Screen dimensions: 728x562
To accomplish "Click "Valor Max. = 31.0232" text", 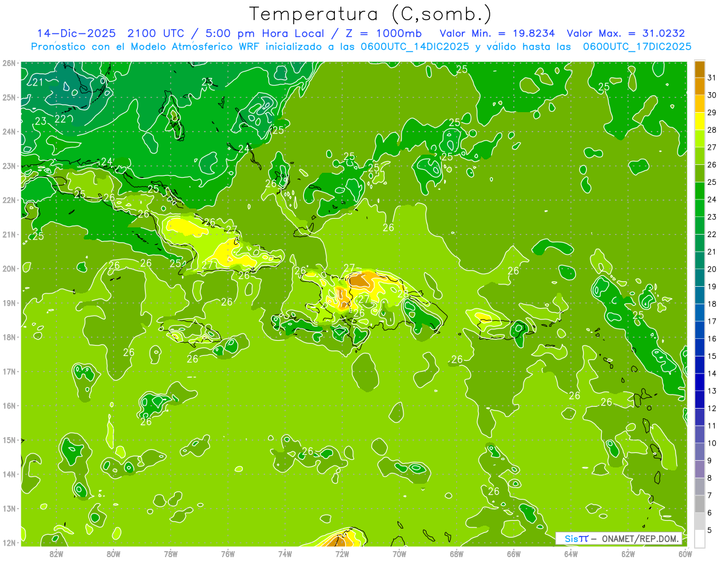I will point(625,33).
